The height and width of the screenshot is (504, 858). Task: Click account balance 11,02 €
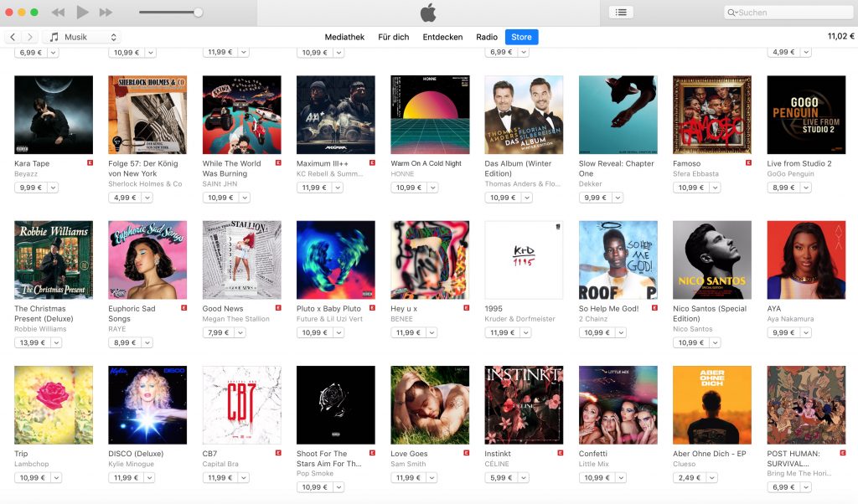coord(840,36)
